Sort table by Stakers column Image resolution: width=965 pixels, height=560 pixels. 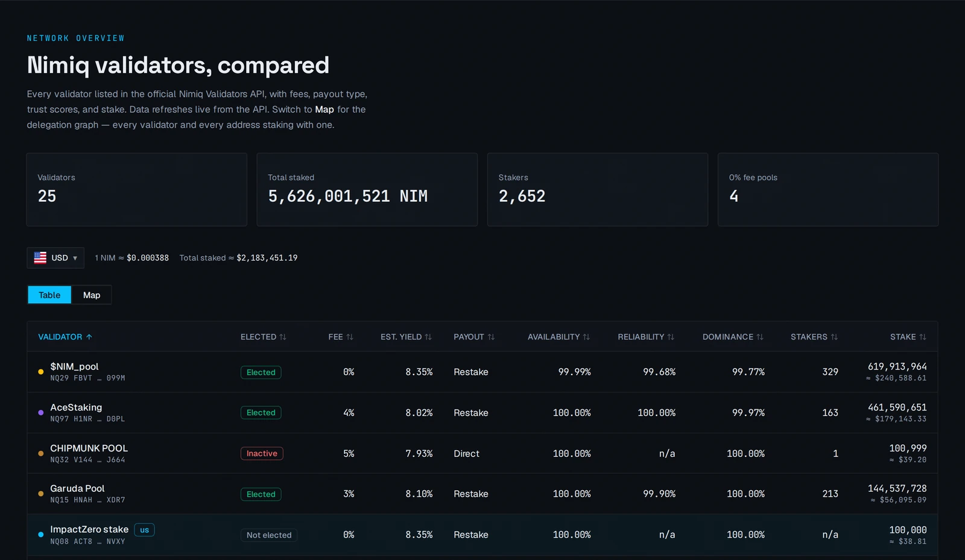pos(814,337)
